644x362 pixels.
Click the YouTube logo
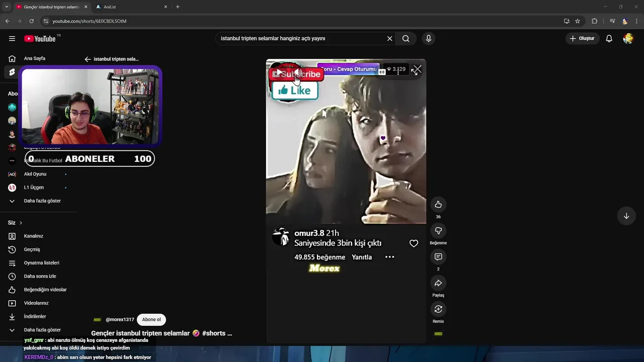click(x=40, y=39)
